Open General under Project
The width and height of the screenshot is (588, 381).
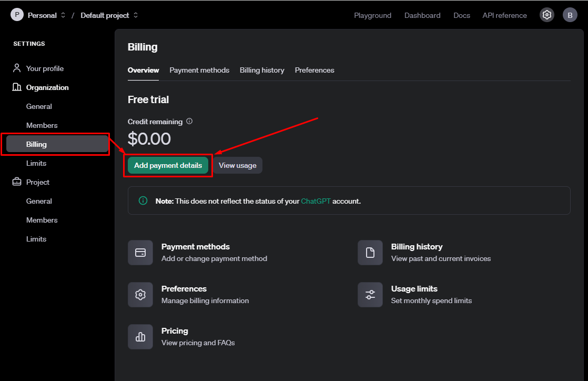coord(39,201)
